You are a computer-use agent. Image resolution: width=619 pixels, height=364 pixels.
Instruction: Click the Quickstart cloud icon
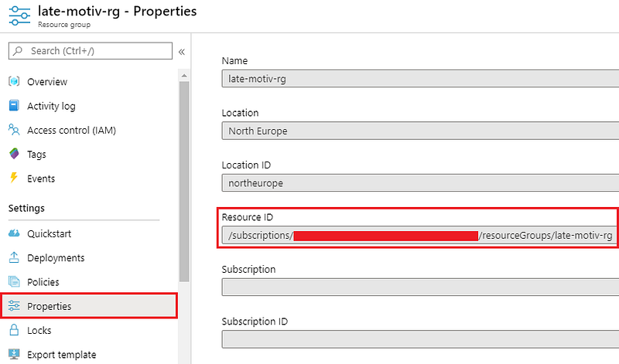(x=14, y=233)
